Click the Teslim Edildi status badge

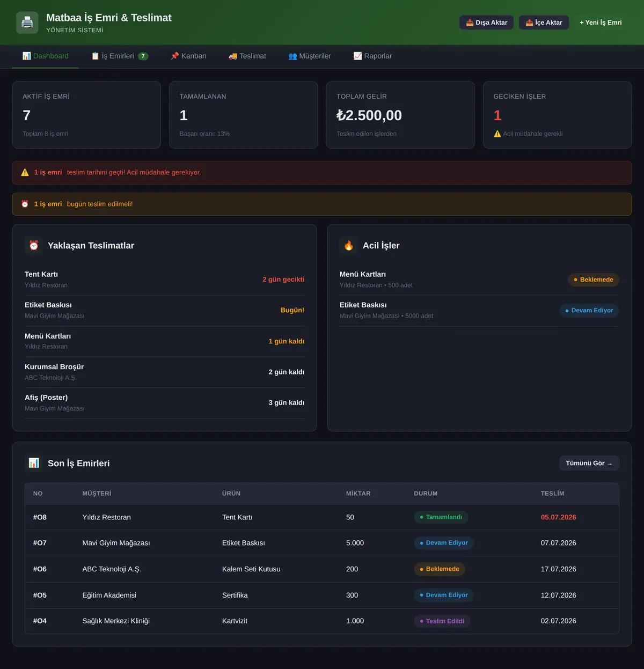[x=442, y=621]
